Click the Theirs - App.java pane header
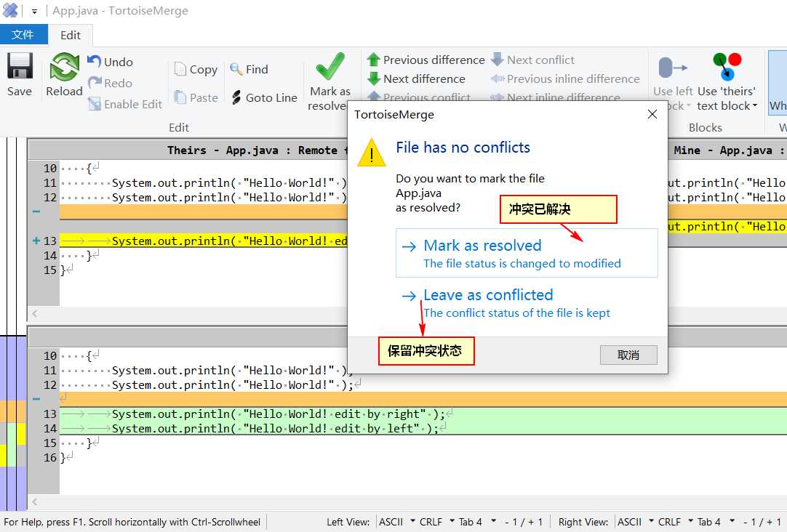The height and width of the screenshot is (532, 787). (x=188, y=150)
